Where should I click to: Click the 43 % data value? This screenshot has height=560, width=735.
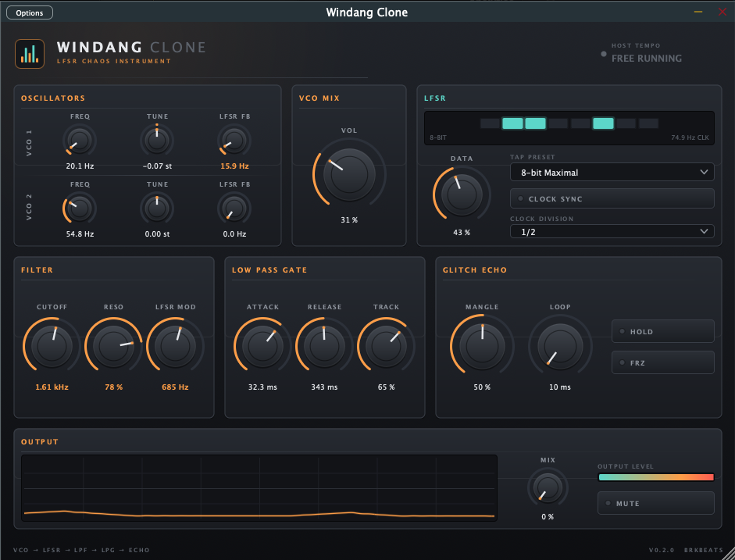(x=462, y=233)
